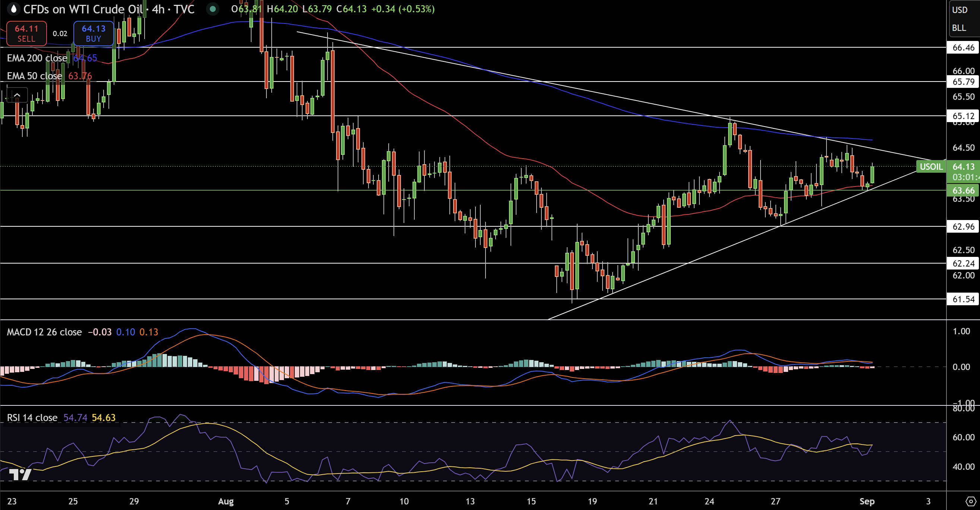Click the green 63.66 price level label
The image size is (980, 510).
click(963, 190)
